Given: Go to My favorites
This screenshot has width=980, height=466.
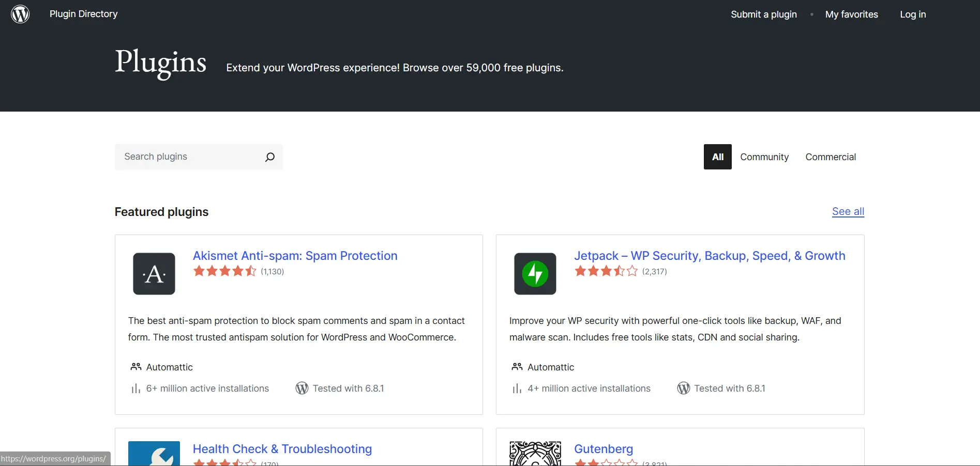Looking at the screenshot, I should 852,14.
